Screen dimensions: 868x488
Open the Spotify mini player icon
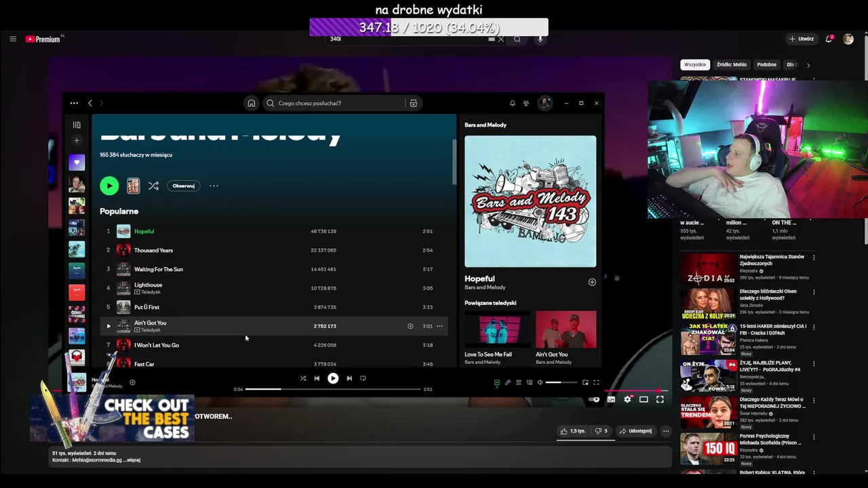(x=585, y=382)
